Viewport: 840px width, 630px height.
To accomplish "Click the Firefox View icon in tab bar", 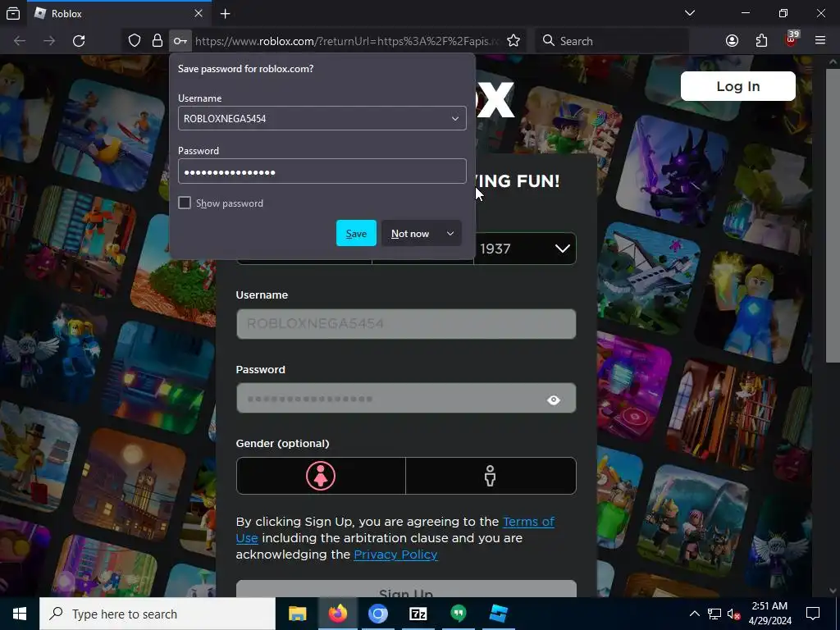I will click(13, 13).
